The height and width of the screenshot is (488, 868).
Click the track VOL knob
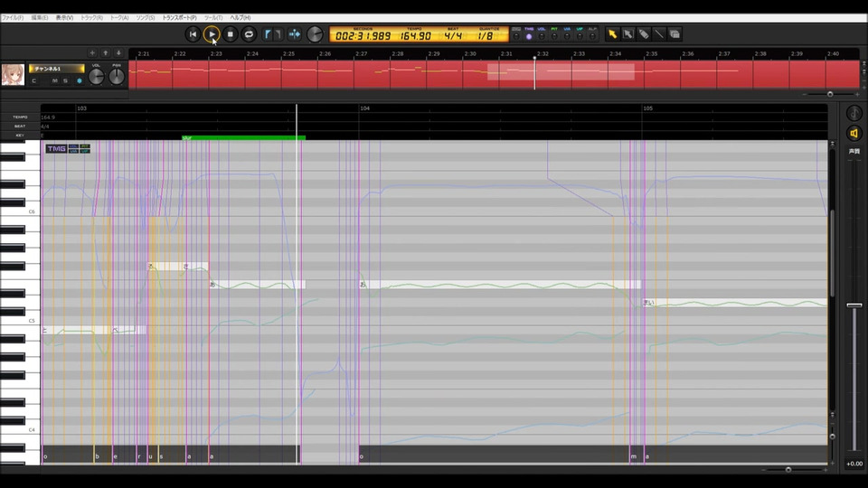click(x=97, y=76)
